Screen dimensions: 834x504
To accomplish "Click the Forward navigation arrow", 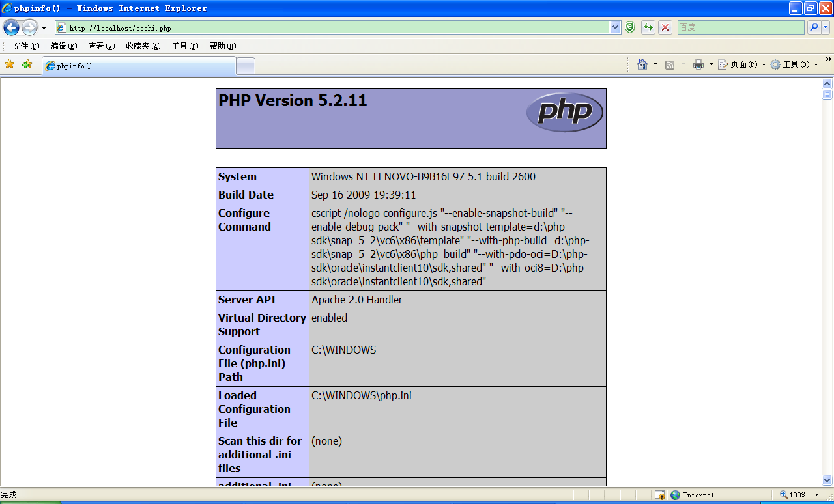I will click(29, 27).
